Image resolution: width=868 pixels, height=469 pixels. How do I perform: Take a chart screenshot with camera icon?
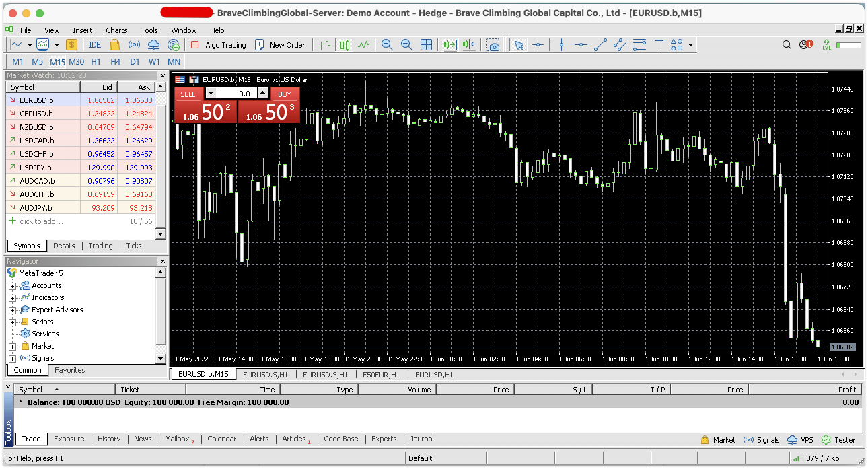[x=495, y=45]
